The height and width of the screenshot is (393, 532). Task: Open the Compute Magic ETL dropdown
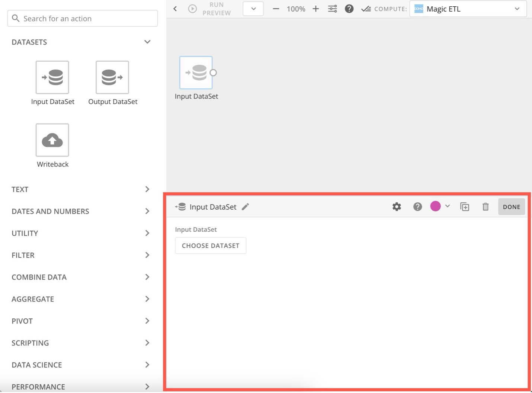468,9
